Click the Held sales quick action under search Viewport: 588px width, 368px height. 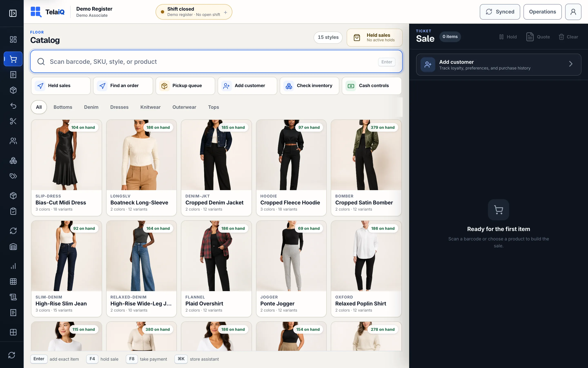tap(61, 86)
